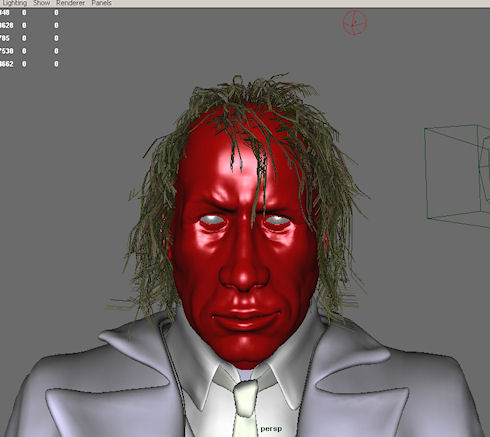
Task: Pick the eyeball partly covered by hair
Action: pyautogui.click(x=277, y=220)
